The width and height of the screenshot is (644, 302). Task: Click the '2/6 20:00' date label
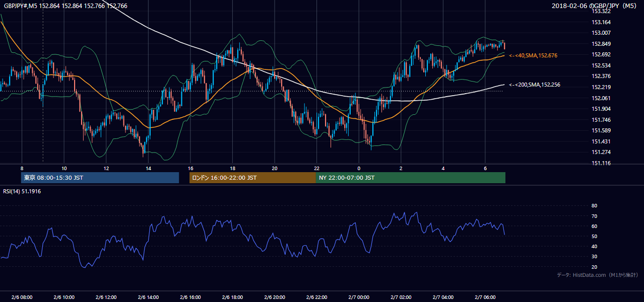275,297
